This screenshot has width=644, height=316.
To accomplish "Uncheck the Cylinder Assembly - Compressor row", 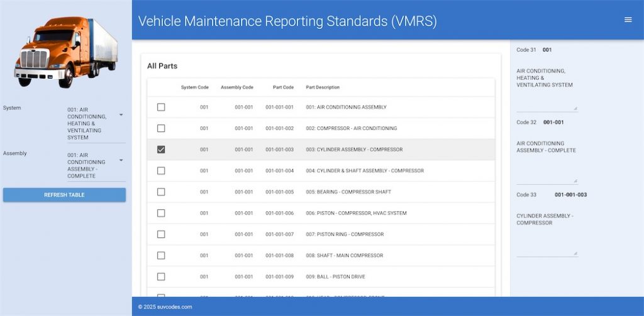I will 161,150.
